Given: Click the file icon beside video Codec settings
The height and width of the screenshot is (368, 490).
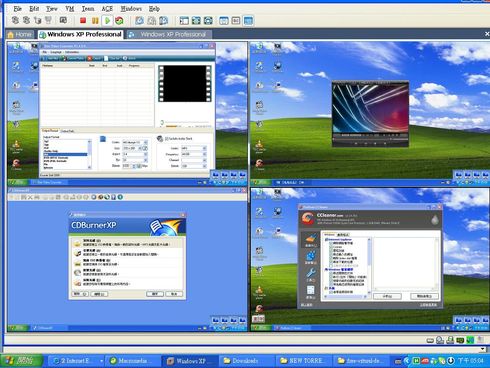Looking at the screenshot, I should (x=103, y=139).
